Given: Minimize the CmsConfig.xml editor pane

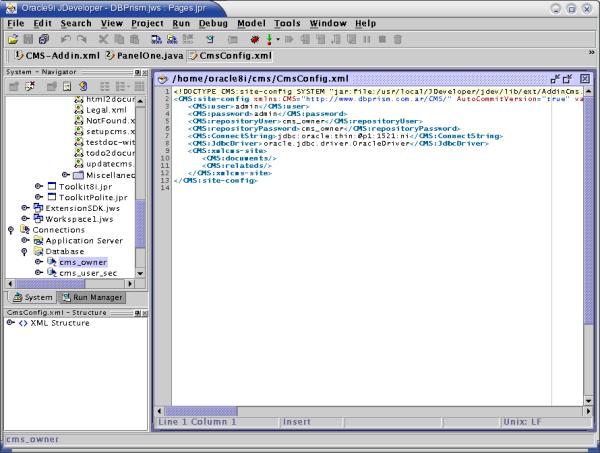Looking at the screenshot, I should point(555,79).
